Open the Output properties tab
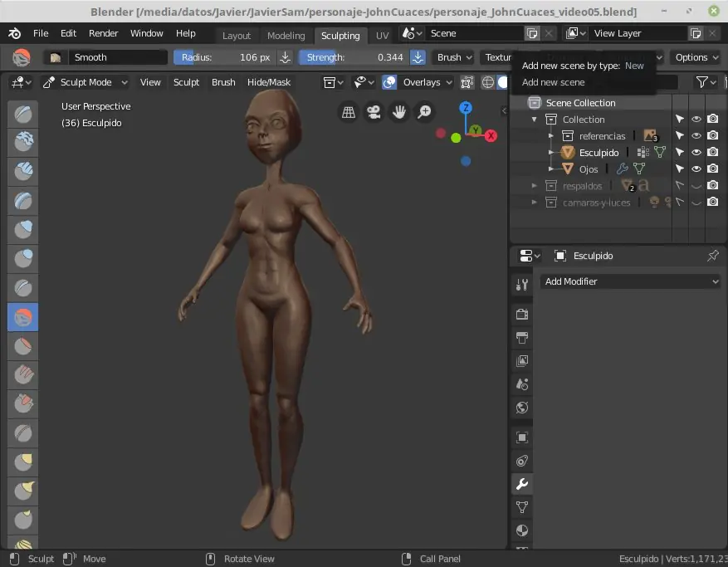The width and height of the screenshot is (728, 567). 522,338
